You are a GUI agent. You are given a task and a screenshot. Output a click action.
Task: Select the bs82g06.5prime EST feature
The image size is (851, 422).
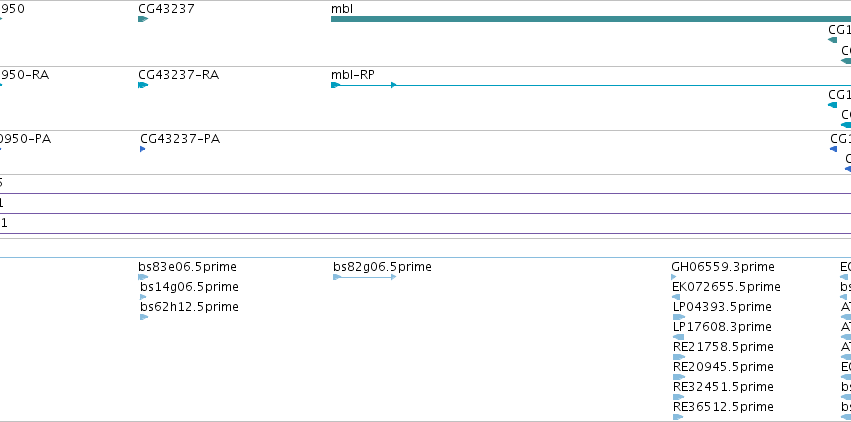[365, 277]
